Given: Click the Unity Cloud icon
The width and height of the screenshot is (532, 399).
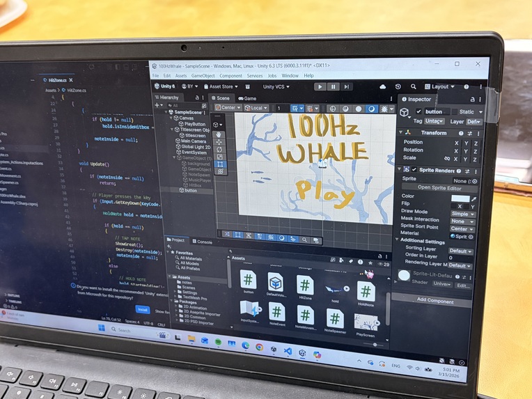Looking at the screenshot, I should (x=383, y=87).
